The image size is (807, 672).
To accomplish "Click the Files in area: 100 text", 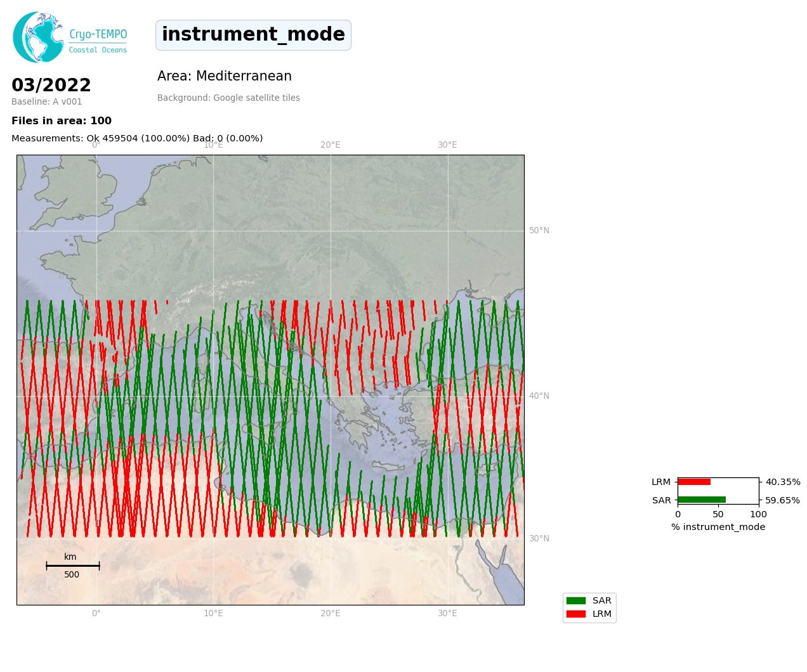I will [62, 121].
